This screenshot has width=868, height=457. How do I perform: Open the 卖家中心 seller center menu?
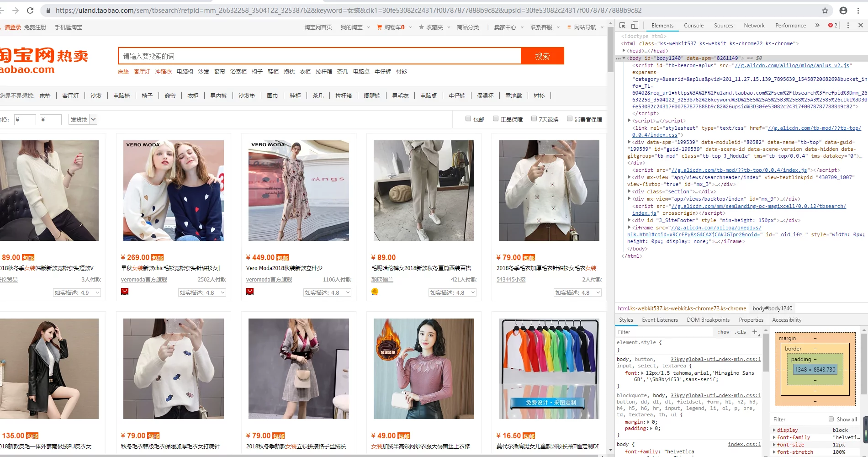click(508, 27)
